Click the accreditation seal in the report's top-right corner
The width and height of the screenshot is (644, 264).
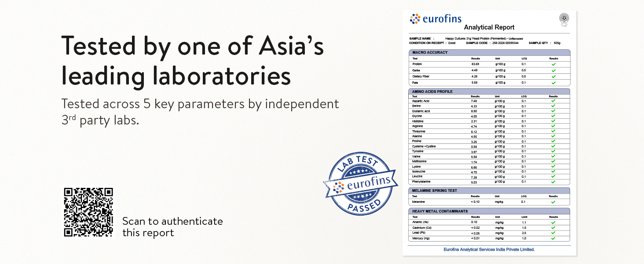click(x=563, y=19)
